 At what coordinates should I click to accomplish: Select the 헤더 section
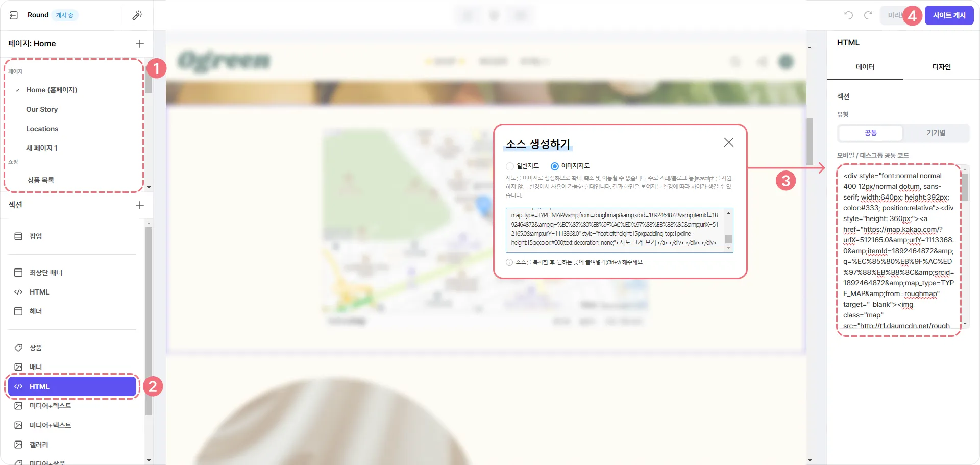point(72,311)
